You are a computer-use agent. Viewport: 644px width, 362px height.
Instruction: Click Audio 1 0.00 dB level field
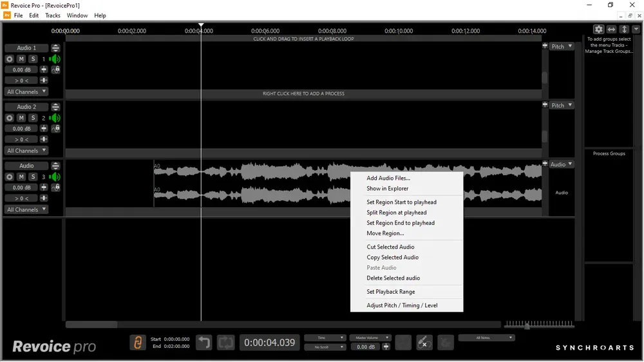click(x=21, y=70)
